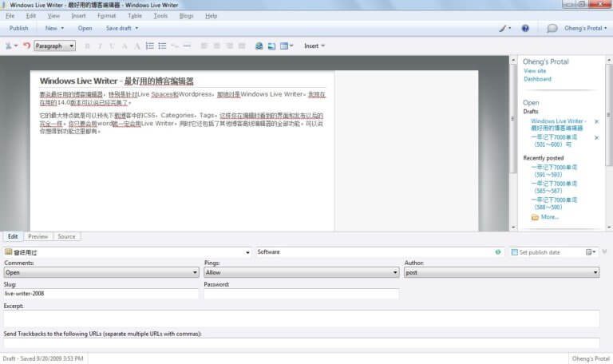This screenshot has width=613, height=364.
Task: Click the horizontal line icon
Action: tap(187, 46)
